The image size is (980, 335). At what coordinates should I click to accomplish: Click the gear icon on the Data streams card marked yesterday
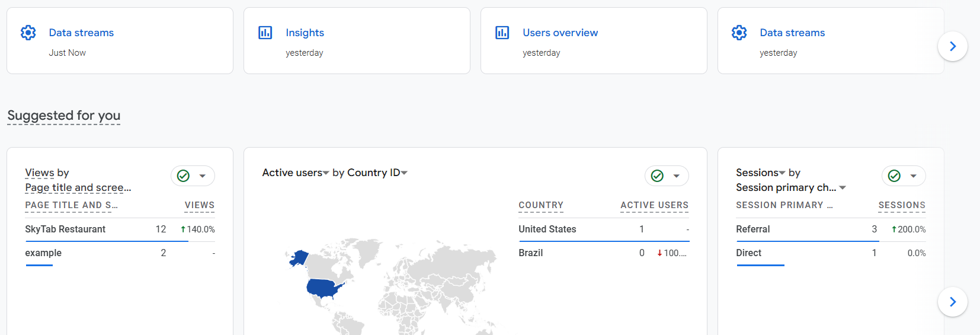(739, 33)
